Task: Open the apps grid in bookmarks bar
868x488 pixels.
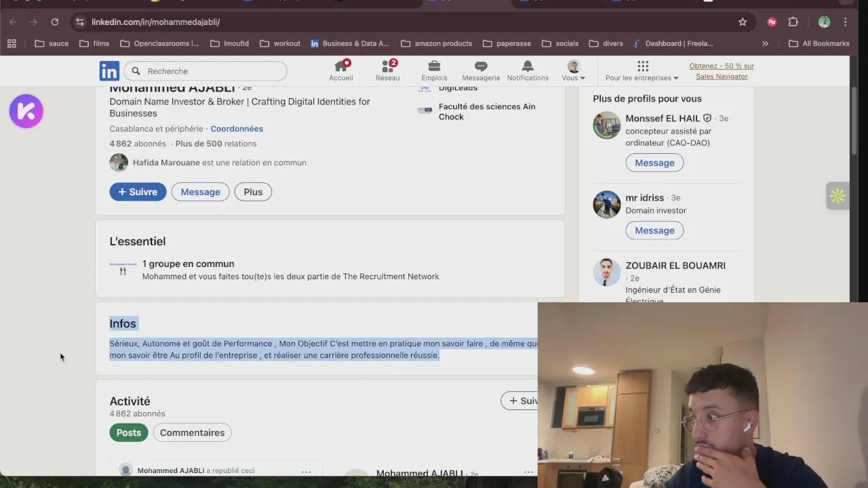Action: [x=12, y=43]
